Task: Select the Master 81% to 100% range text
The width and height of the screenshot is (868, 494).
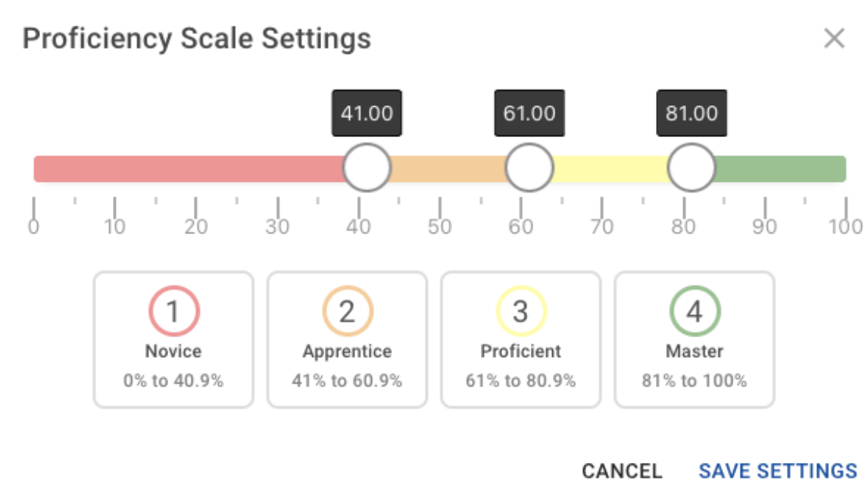Action: click(695, 380)
